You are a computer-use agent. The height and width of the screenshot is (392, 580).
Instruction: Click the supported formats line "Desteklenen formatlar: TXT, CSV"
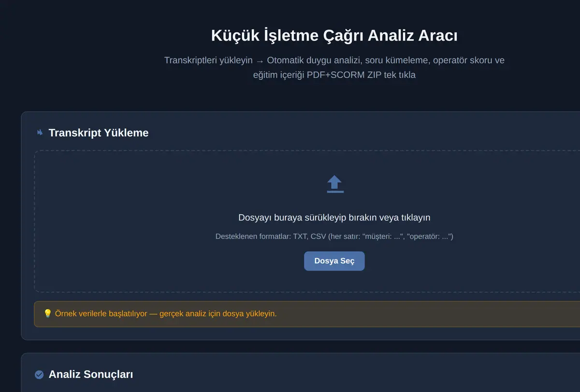click(x=334, y=236)
